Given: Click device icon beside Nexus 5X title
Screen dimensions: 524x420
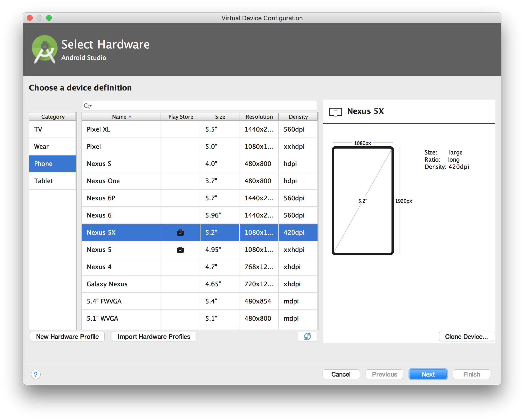Looking at the screenshot, I should point(335,112).
